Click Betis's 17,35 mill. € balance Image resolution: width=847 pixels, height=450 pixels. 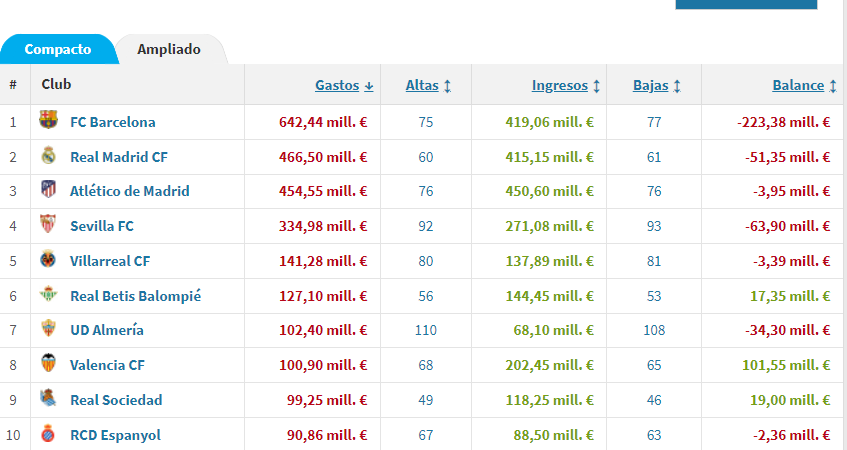click(790, 296)
